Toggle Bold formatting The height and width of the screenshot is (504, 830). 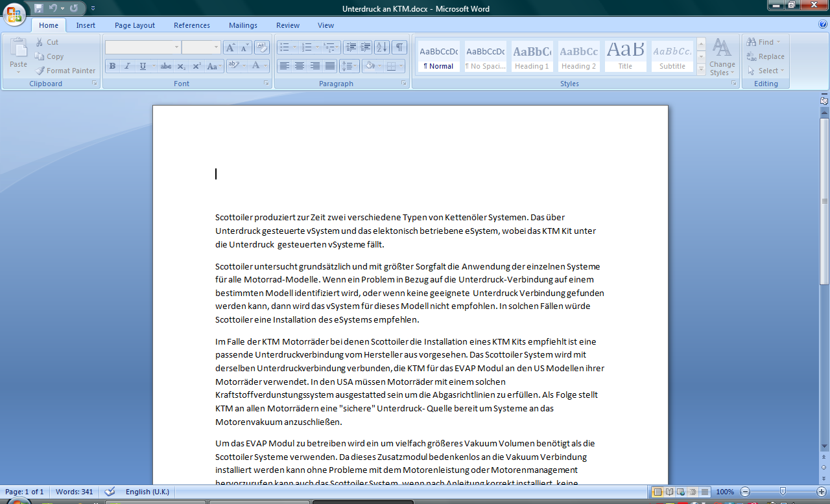pos(112,66)
